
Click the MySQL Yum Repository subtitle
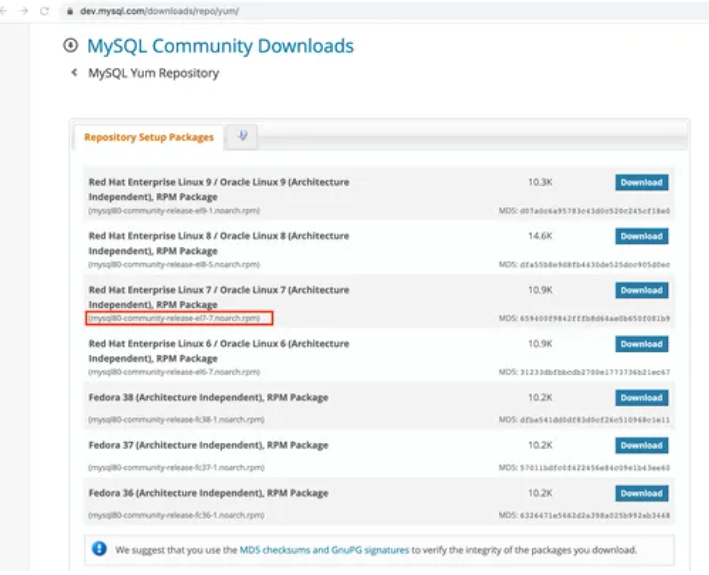tap(153, 73)
